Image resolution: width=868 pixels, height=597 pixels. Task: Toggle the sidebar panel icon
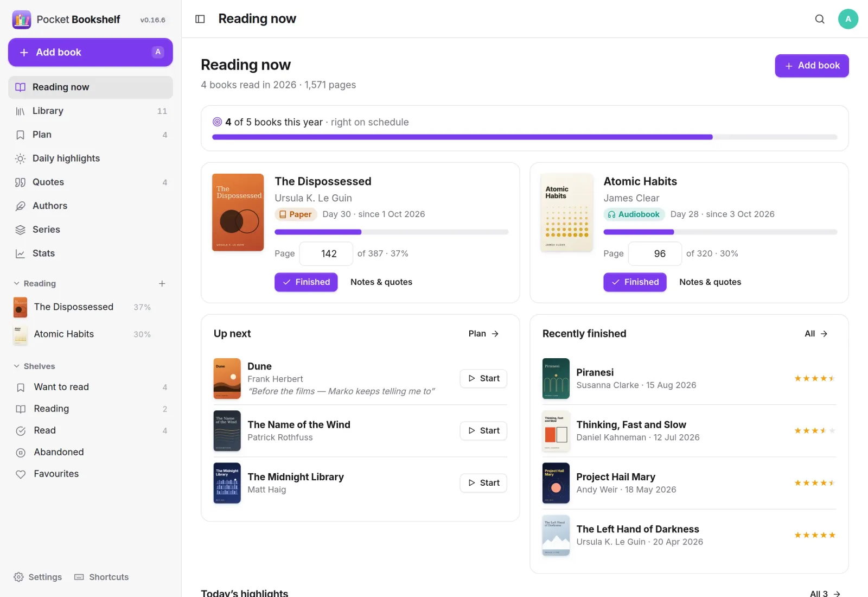[x=200, y=19]
